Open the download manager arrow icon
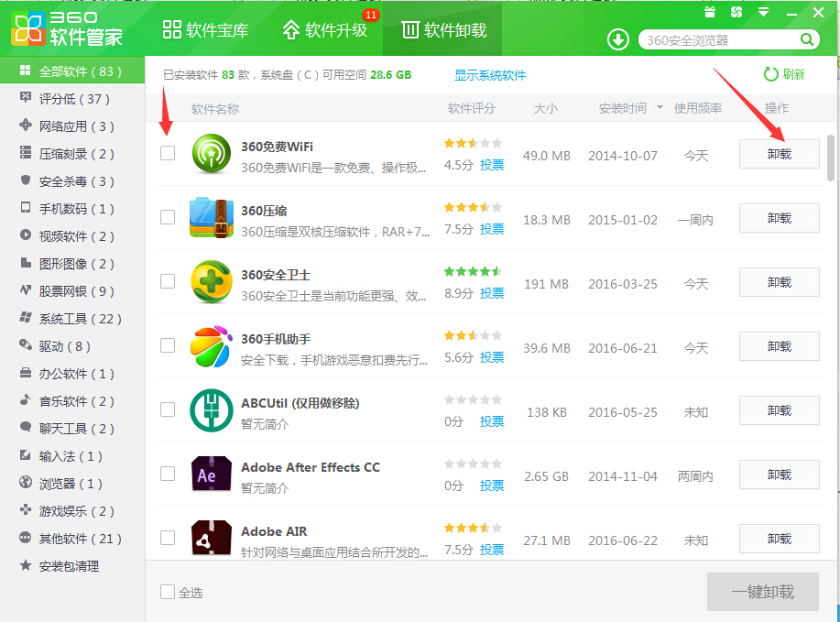 click(x=617, y=39)
